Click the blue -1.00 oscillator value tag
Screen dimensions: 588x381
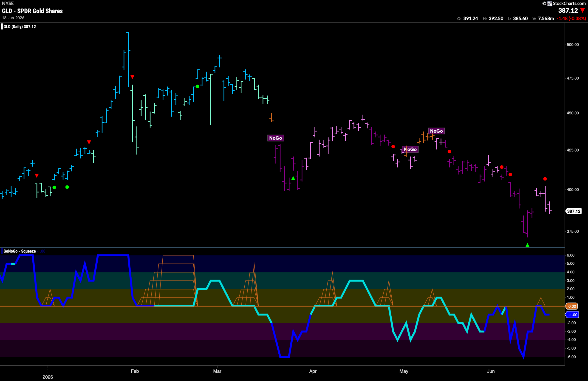tap(572, 315)
